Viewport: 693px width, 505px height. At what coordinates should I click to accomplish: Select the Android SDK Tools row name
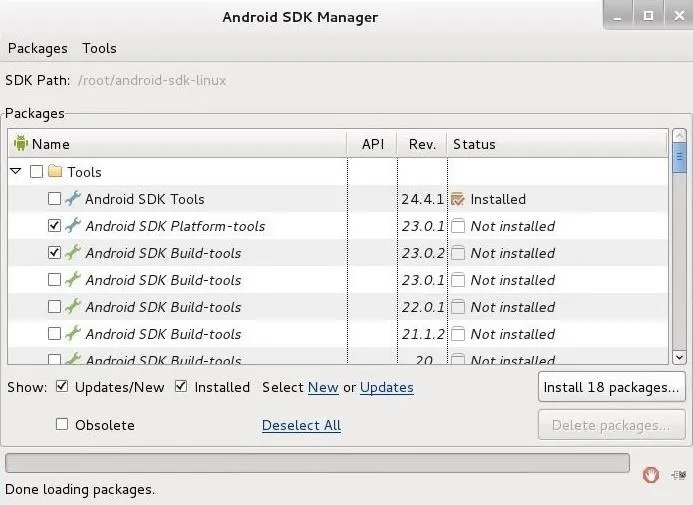pyautogui.click(x=145, y=199)
